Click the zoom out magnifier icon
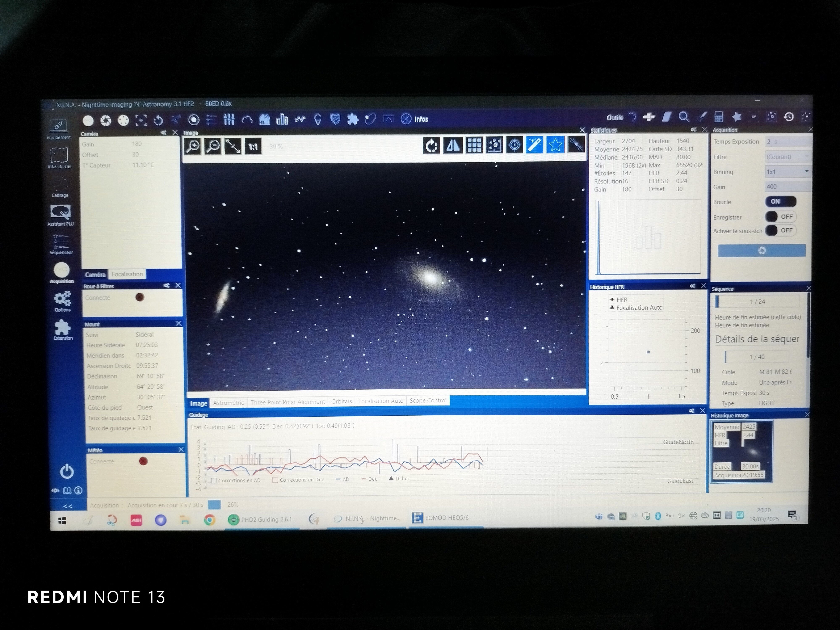 pyautogui.click(x=213, y=146)
